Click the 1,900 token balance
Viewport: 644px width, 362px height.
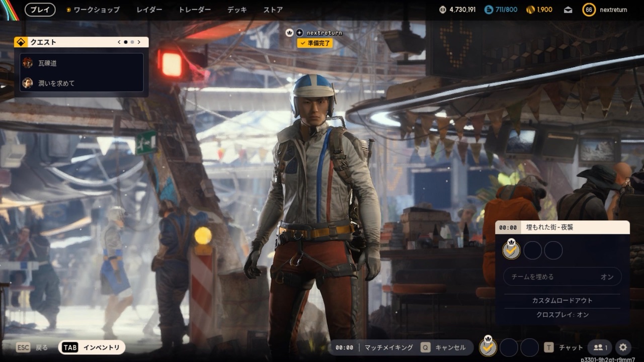coord(544,10)
